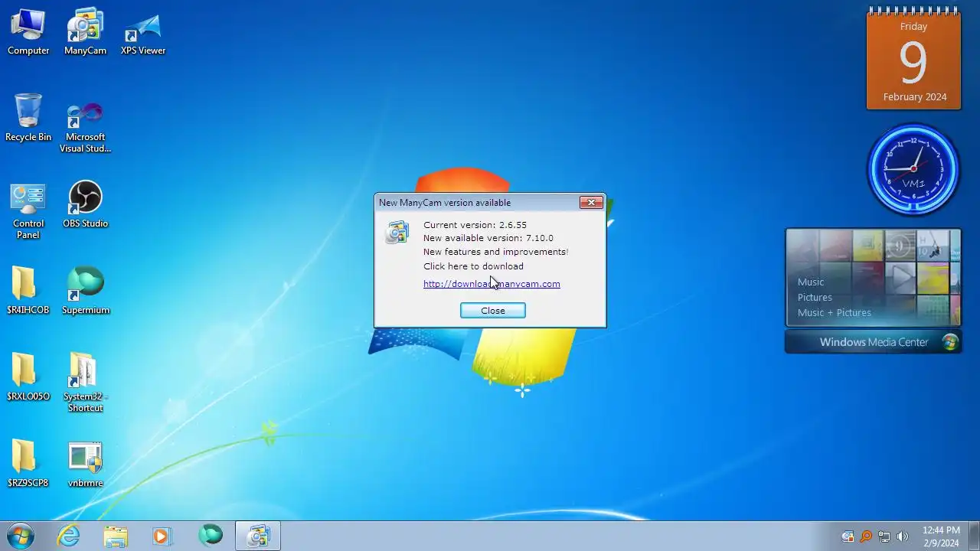Image resolution: width=980 pixels, height=551 pixels.
Task: Close the ManyCam update dialog with X
Action: [590, 203]
